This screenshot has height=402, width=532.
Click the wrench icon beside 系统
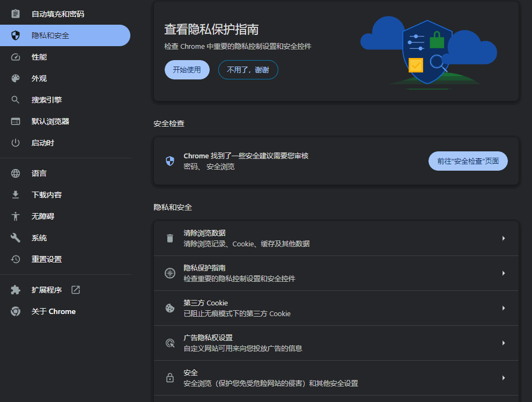16,238
